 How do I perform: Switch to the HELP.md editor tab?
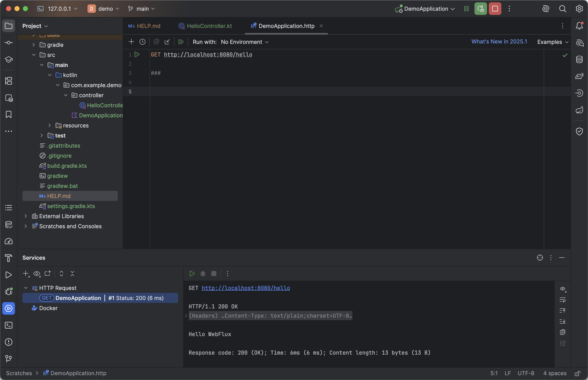148,26
